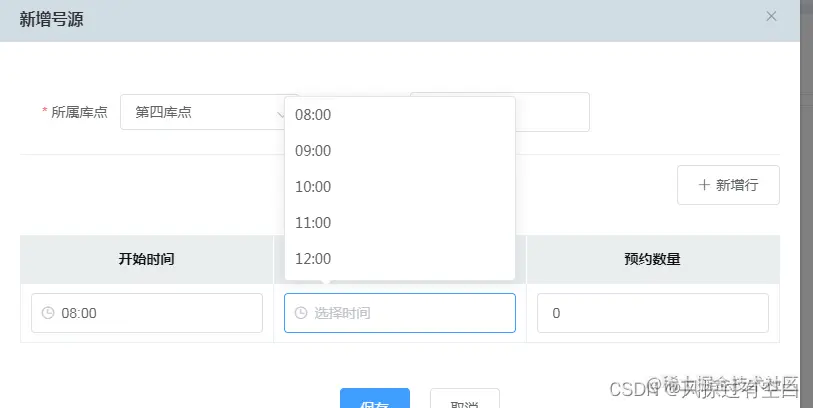Click the 预约数量 input showing 0
This screenshot has height=408, width=813.
point(652,313)
